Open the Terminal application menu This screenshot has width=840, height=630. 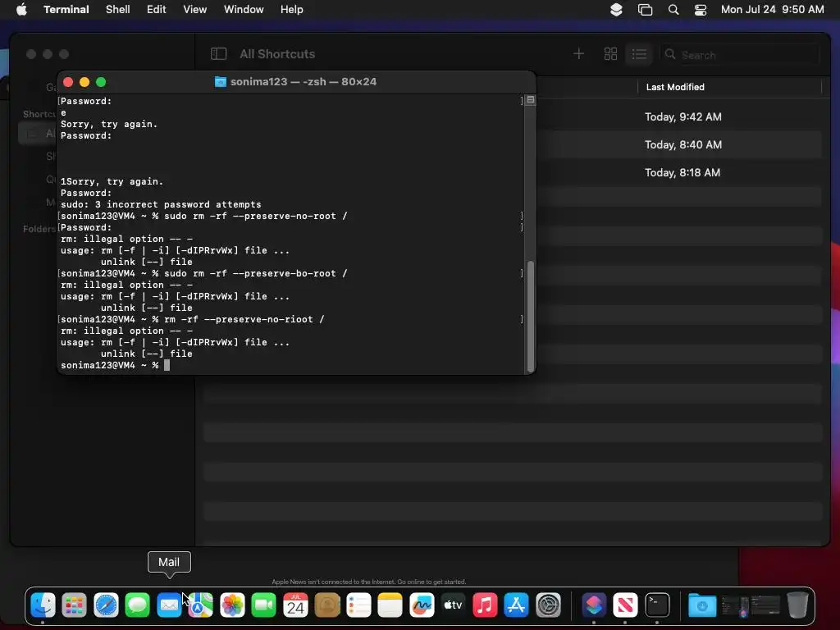coord(66,10)
